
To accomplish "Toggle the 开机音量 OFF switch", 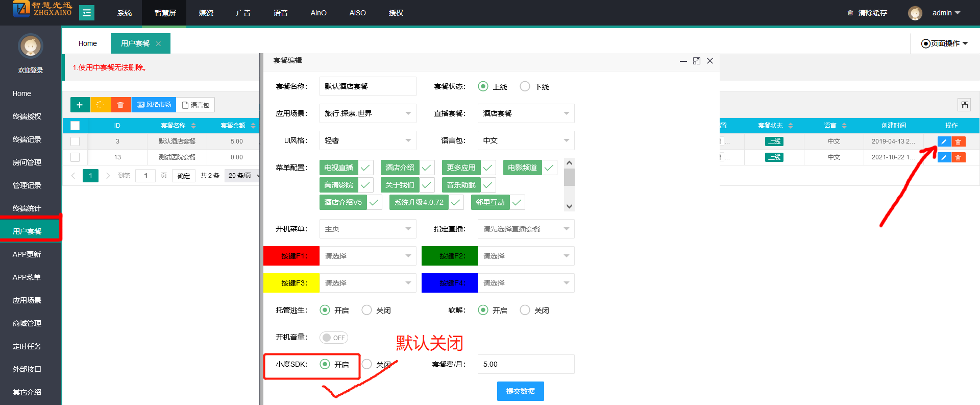I will tap(334, 338).
